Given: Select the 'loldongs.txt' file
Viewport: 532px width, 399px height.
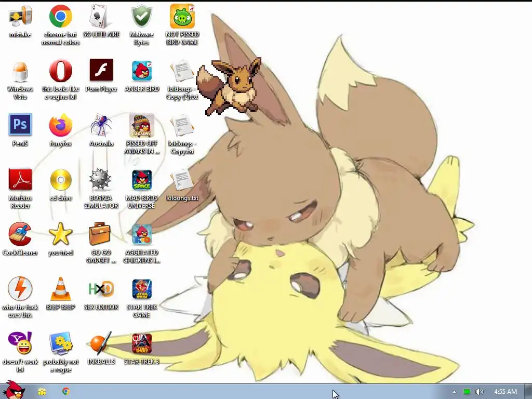Looking at the screenshot, I should (x=182, y=180).
